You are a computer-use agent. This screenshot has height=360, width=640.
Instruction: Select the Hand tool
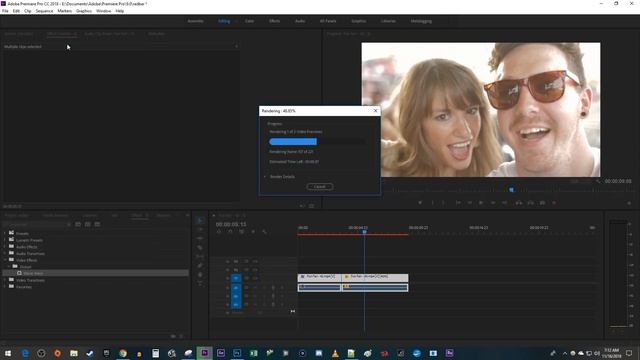click(x=200, y=274)
